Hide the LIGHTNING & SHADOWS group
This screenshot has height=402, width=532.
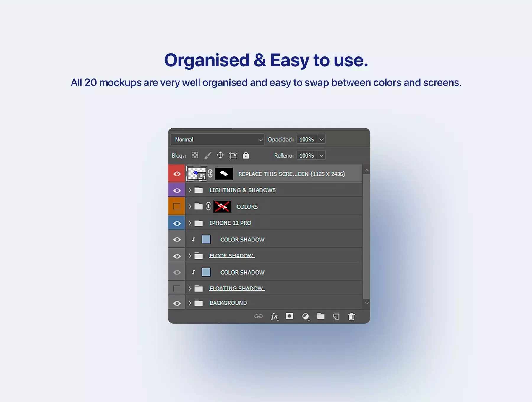177,190
